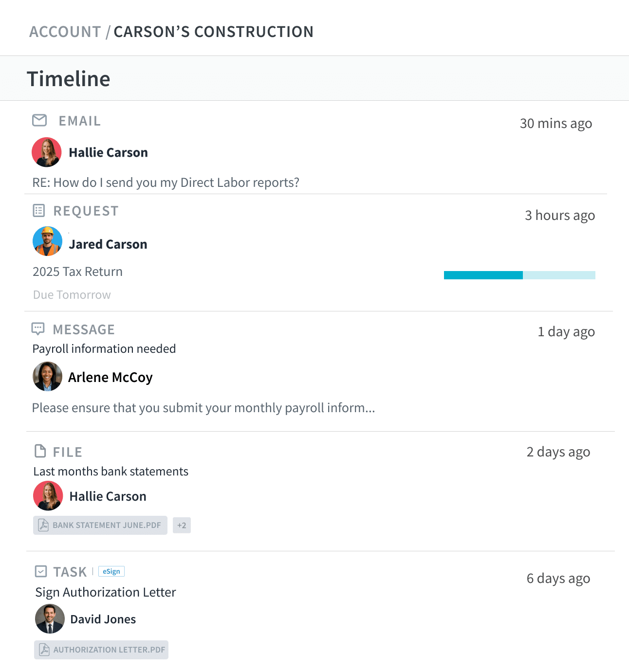Toggle the checkmark in the TASK icon
The image size is (629, 672).
pos(39,571)
